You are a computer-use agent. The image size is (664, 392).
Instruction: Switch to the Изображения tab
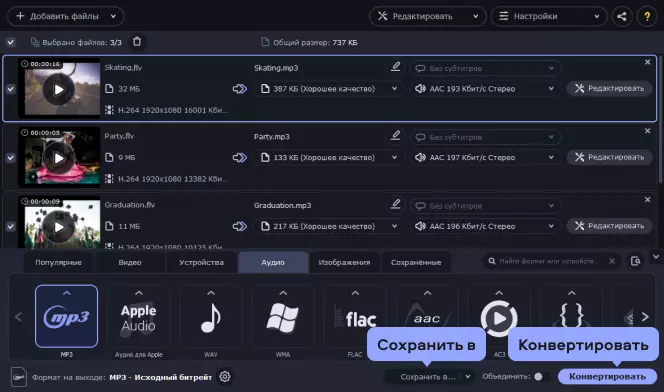[344, 262]
